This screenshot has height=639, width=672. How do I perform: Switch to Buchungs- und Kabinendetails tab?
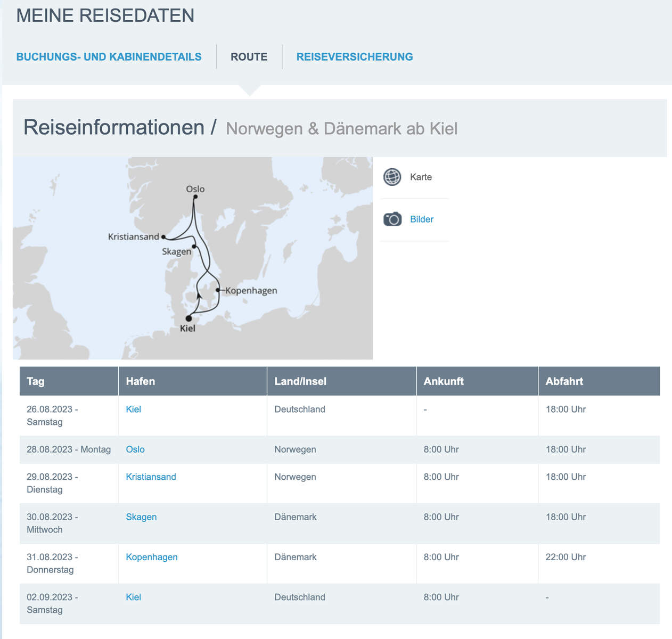[109, 57]
